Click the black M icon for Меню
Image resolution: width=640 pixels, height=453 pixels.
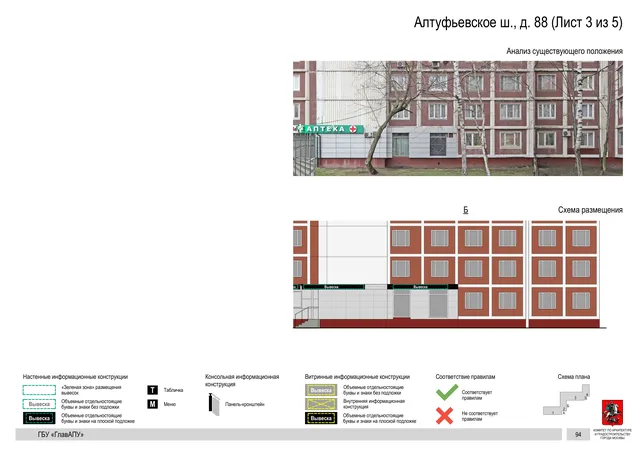(152, 404)
